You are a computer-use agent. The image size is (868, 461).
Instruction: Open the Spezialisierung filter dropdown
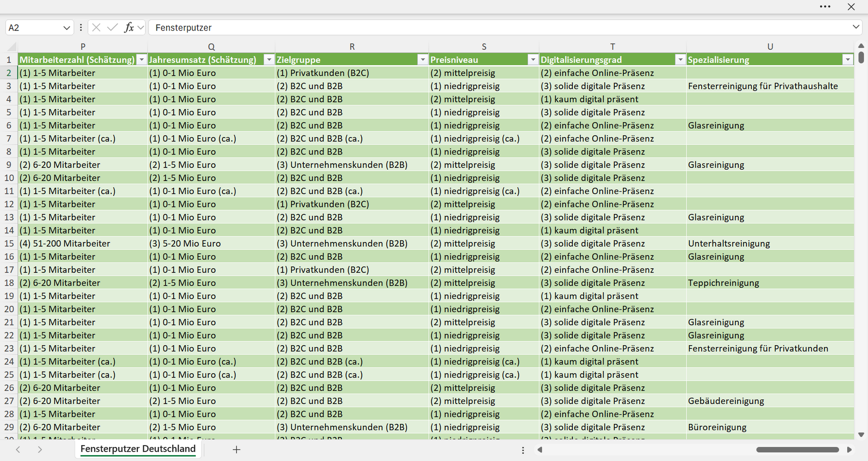pos(848,60)
